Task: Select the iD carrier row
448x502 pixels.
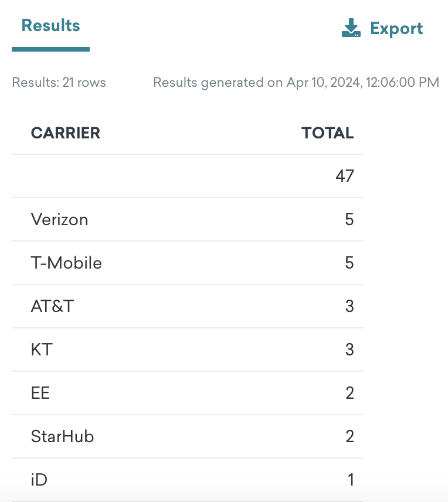Action: coord(188,480)
